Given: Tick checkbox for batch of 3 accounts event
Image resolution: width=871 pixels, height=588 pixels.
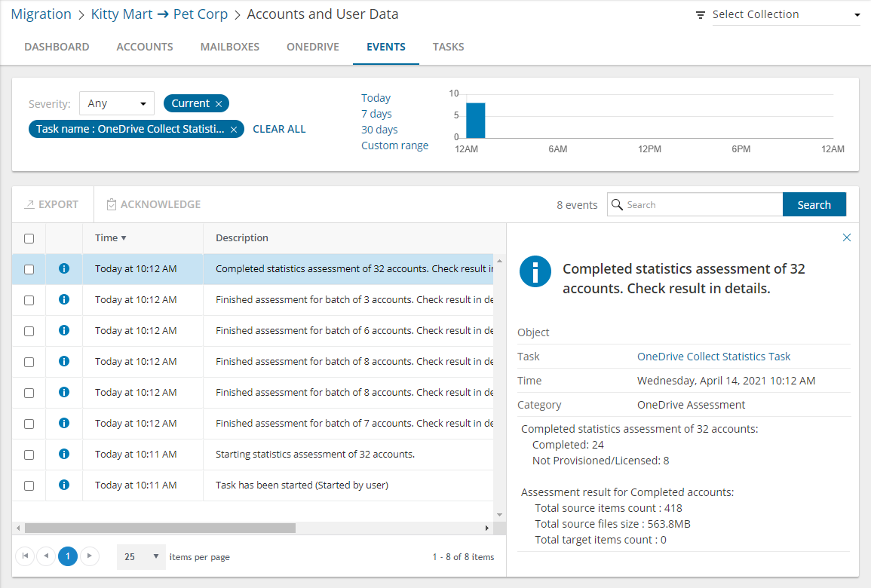Looking at the screenshot, I should coord(29,300).
